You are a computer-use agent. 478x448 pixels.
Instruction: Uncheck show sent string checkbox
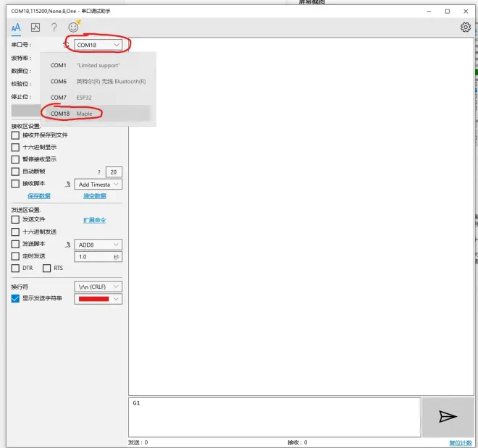[x=15, y=298]
